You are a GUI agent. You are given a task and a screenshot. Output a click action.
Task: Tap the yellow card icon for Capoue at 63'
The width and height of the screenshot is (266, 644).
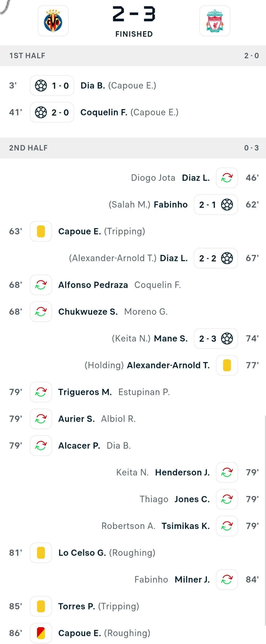(x=41, y=231)
